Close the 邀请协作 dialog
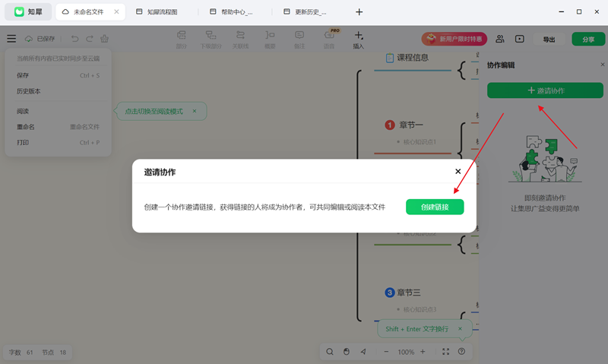This screenshot has height=364, width=608. coord(458,171)
